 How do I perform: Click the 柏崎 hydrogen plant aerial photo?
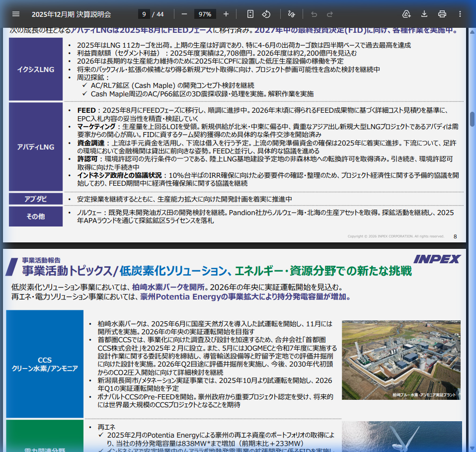tap(401, 360)
